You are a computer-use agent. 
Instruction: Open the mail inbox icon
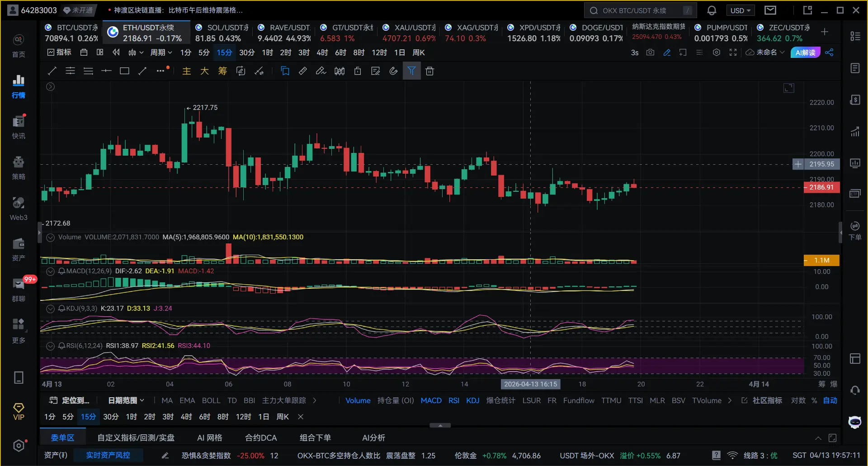point(770,10)
